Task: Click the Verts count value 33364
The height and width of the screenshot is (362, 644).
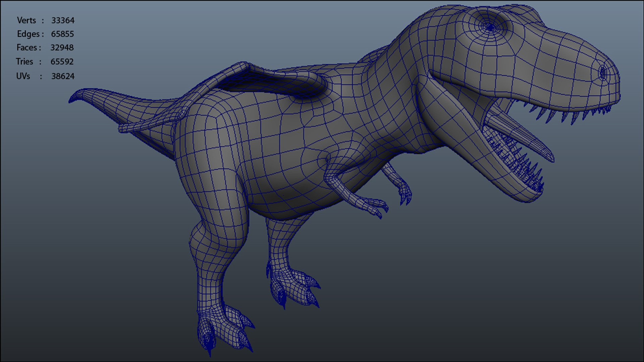Action: coord(63,20)
